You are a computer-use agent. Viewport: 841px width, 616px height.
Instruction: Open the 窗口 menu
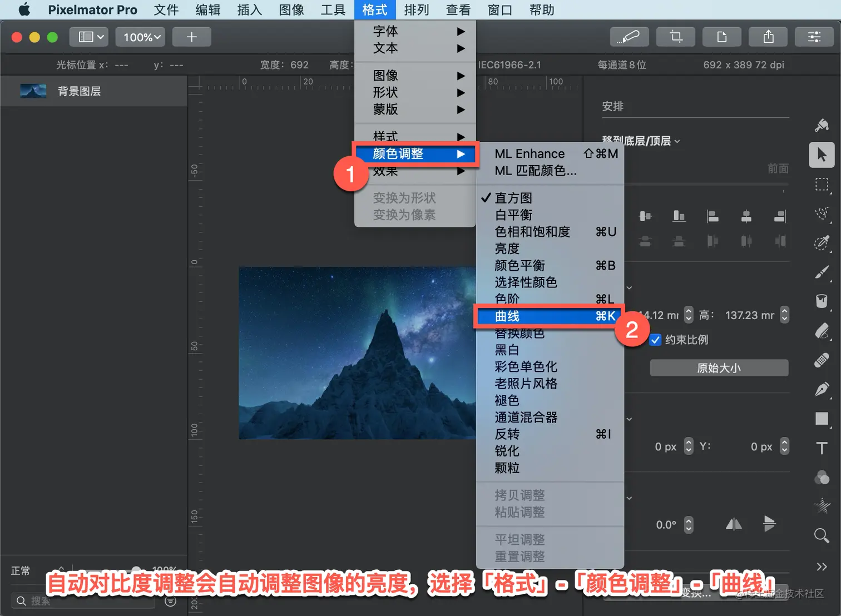[x=500, y=9]
